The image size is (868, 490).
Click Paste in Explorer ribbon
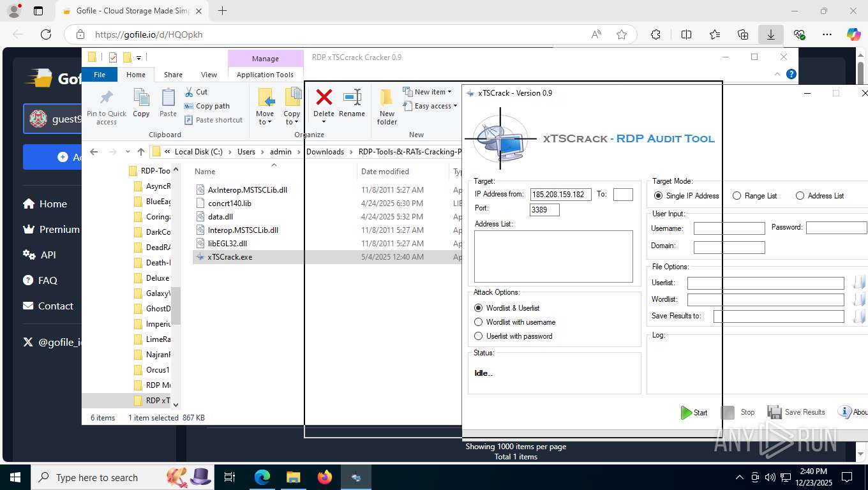point(168,103)
